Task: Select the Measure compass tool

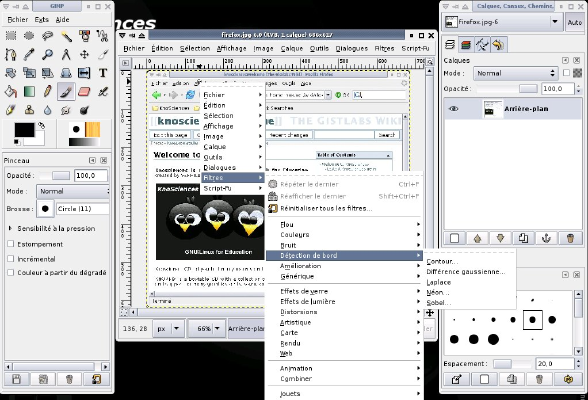Action: coord(66,54)
